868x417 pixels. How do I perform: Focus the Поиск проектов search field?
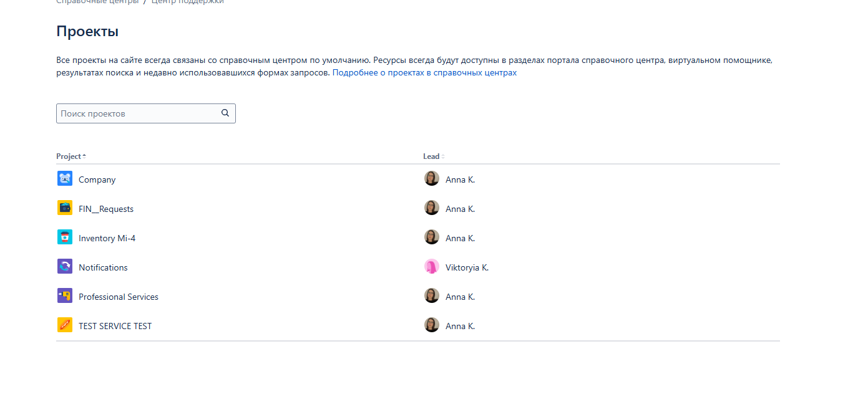[146, 113]
